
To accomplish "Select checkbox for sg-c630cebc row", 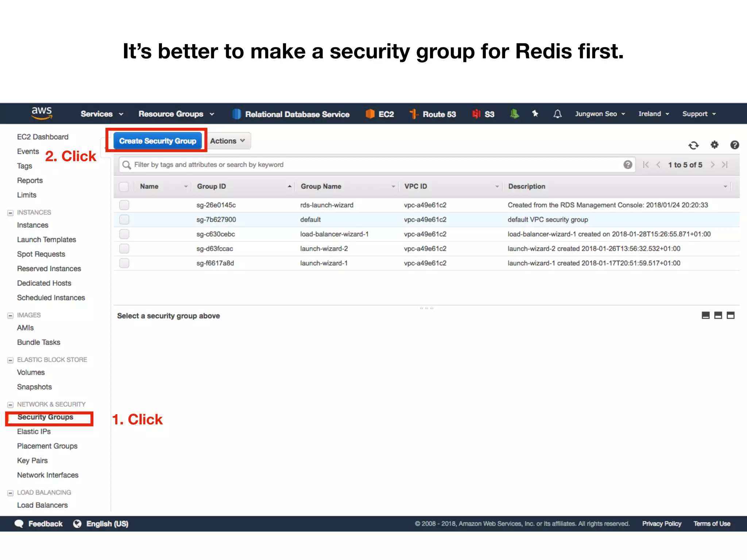I will (124, 234).
